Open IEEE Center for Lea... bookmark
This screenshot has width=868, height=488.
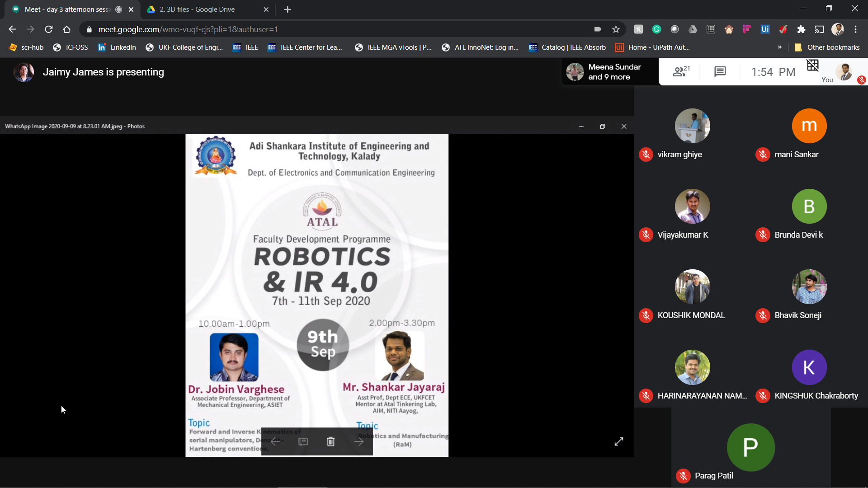pos(305,47)
